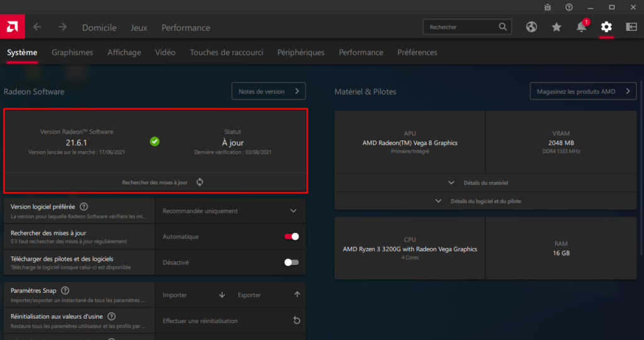The image size is (644, 340).
Task: Toggle the sidebar panel icon
Action: [x=631, y=27]
